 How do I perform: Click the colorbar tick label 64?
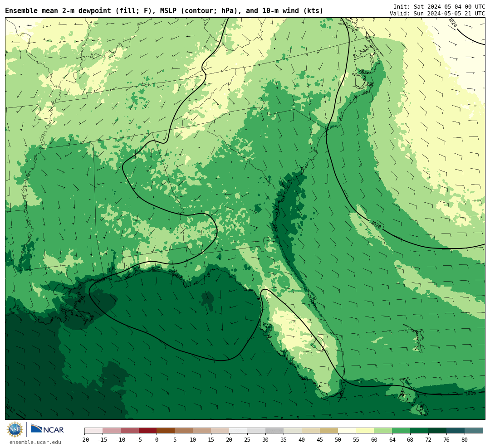click(x=392, y=440)
